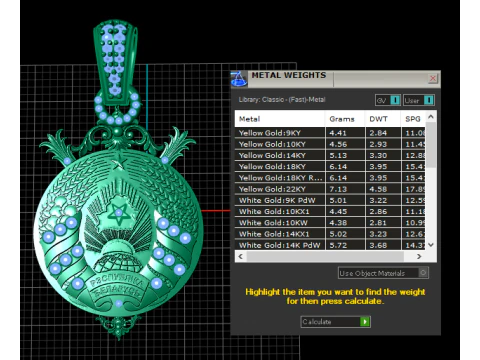The width and height of the screenshot is (480, 360).
Task: Click the Use Object Materials circle icon
Action: pos(423,273)
